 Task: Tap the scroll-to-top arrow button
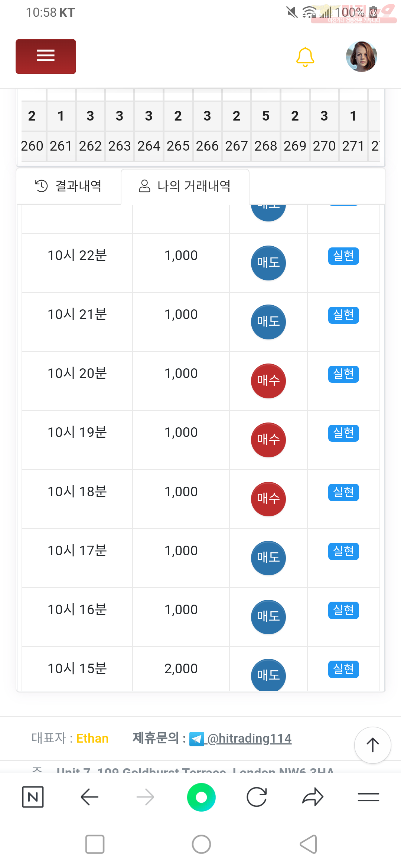372,745
